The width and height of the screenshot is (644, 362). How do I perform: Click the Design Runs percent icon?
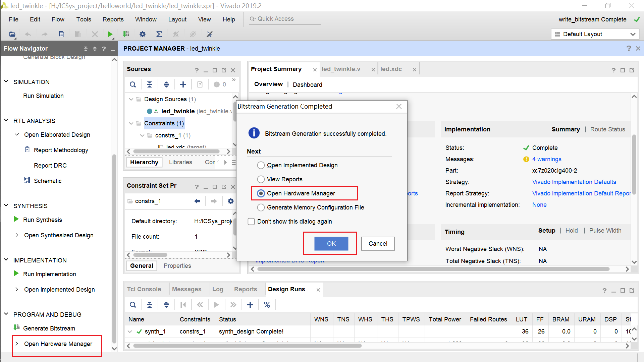(267, 305)
